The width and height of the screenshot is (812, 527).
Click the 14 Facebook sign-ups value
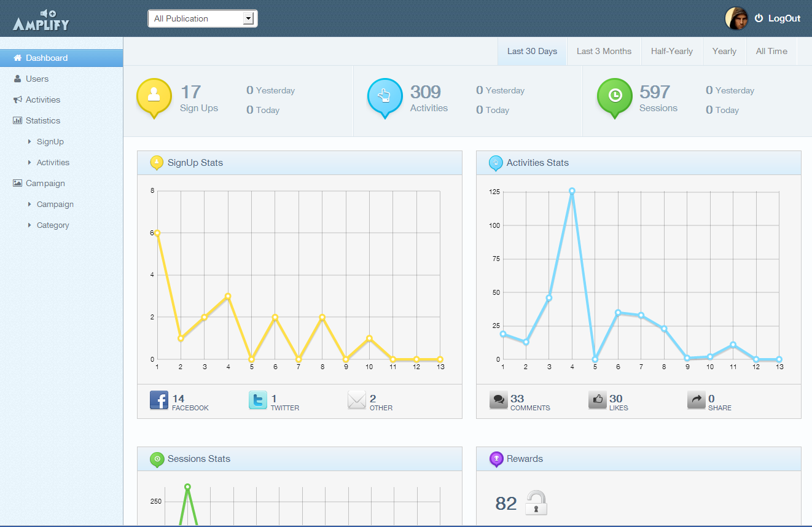pos(178,399)
